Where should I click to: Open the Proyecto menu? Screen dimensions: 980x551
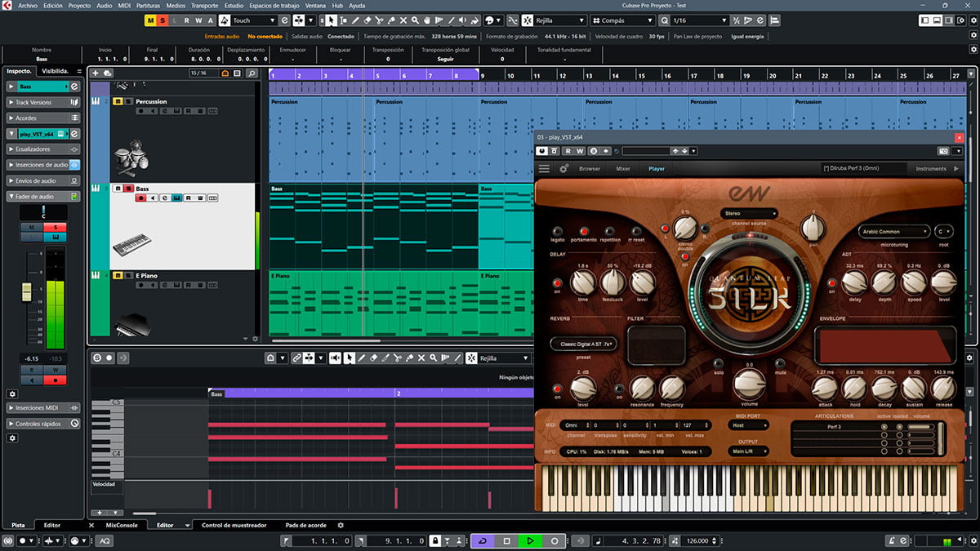[x=79, y=5]
